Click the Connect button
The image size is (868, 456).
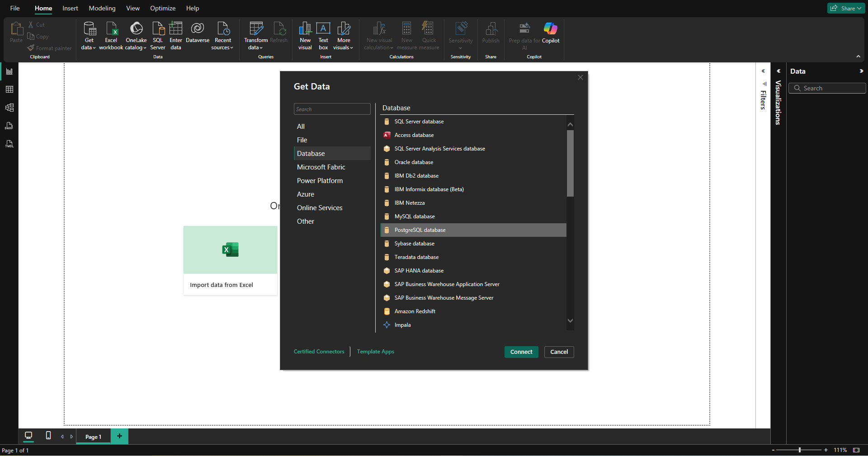pyautogui.click(x=521, y=352)
